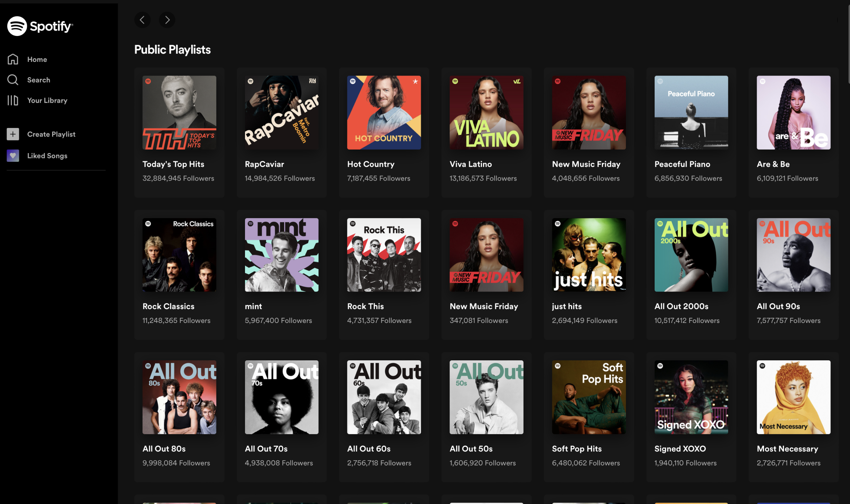Select the Home menu label
The image size is (850, 504).
pos(37,59)
